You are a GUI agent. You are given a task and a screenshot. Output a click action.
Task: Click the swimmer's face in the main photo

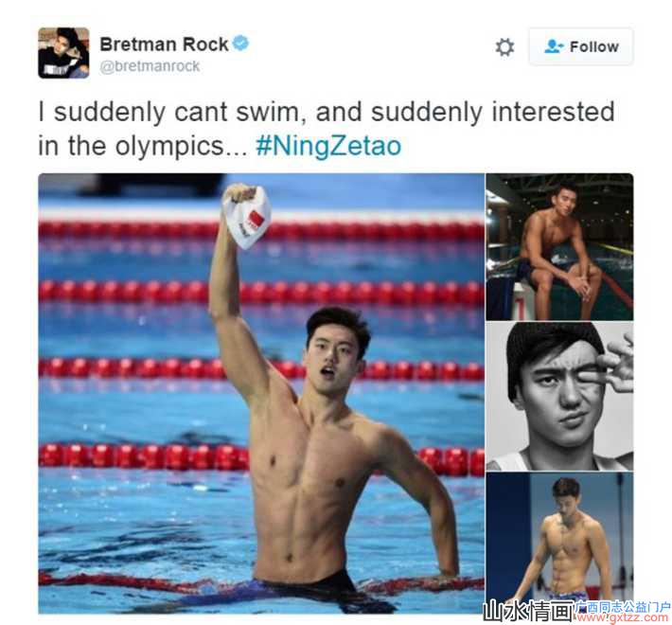332,352
